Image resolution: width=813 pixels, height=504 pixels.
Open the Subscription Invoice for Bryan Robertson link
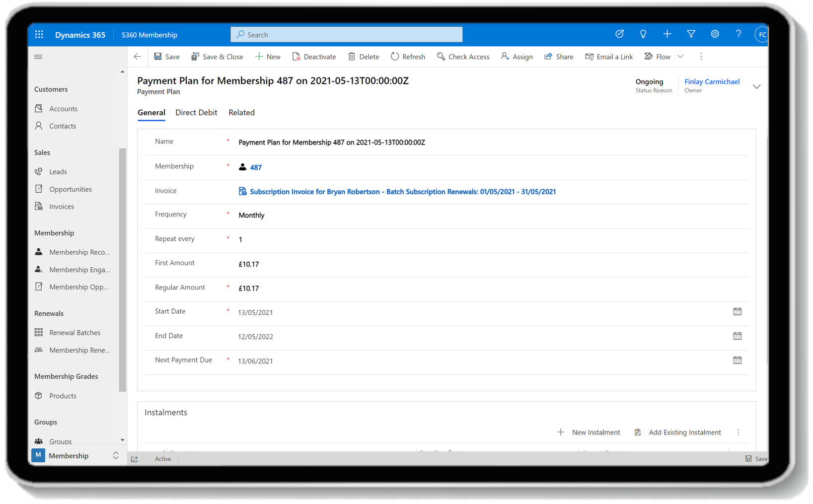(x=403, y=192)
